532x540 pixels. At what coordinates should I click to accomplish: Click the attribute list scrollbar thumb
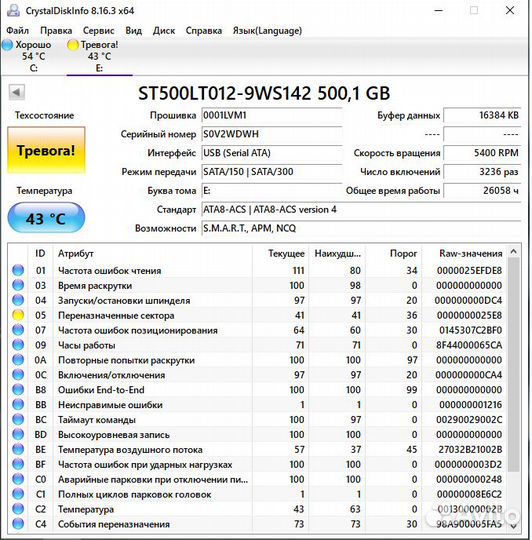(x=513, y=365)
